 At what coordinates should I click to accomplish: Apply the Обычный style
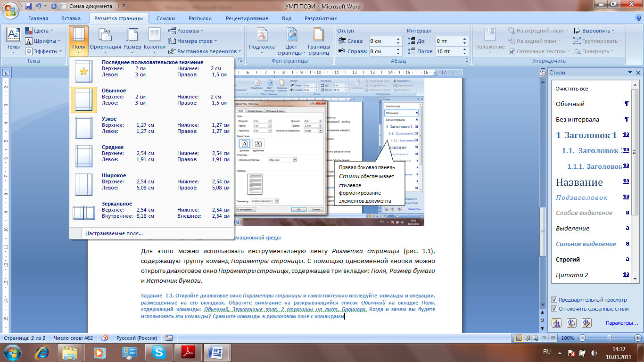(592, 104)
